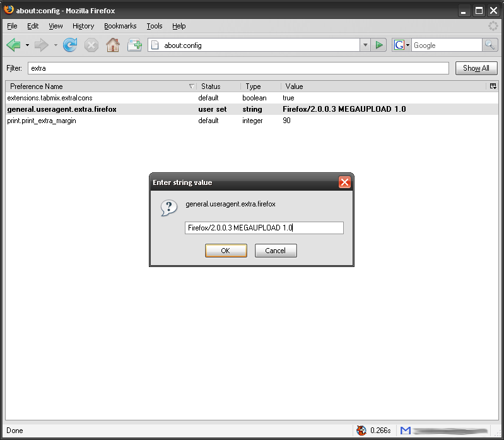Click the green Go button
Viewport: 504px width, 440px height.
pyautogui.click(x=378, y=45)
